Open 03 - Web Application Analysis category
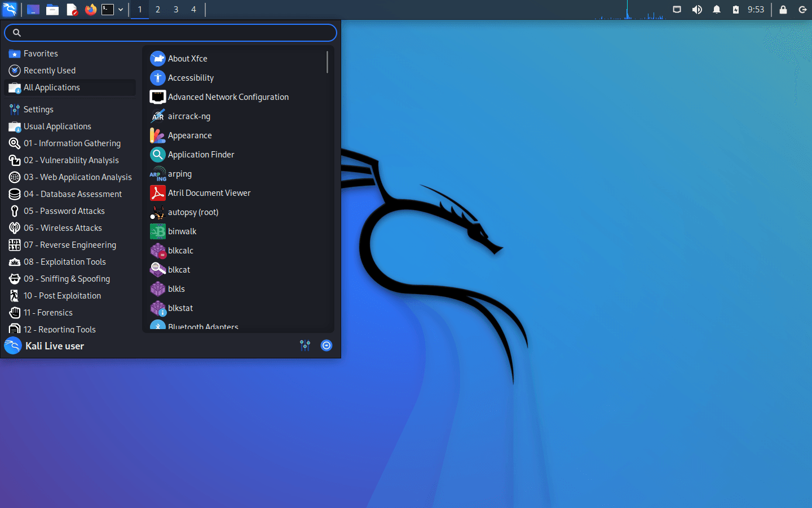Viewport: 812px width, 508px height. pyautogui.click(x=70, y=177)
